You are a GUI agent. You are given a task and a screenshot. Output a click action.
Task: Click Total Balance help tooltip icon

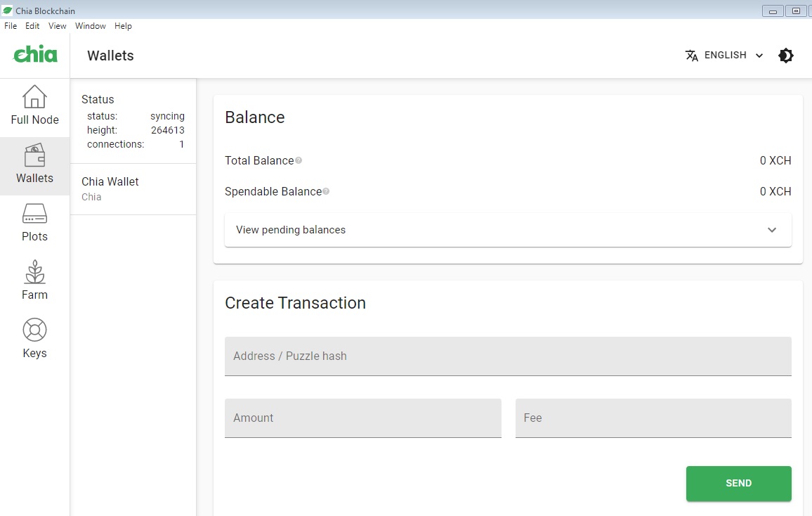[299, 160]
